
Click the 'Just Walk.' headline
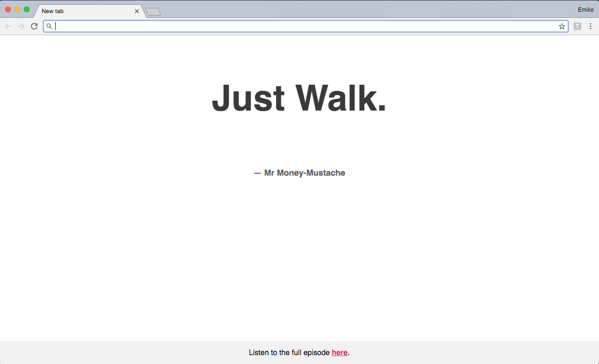299,97
